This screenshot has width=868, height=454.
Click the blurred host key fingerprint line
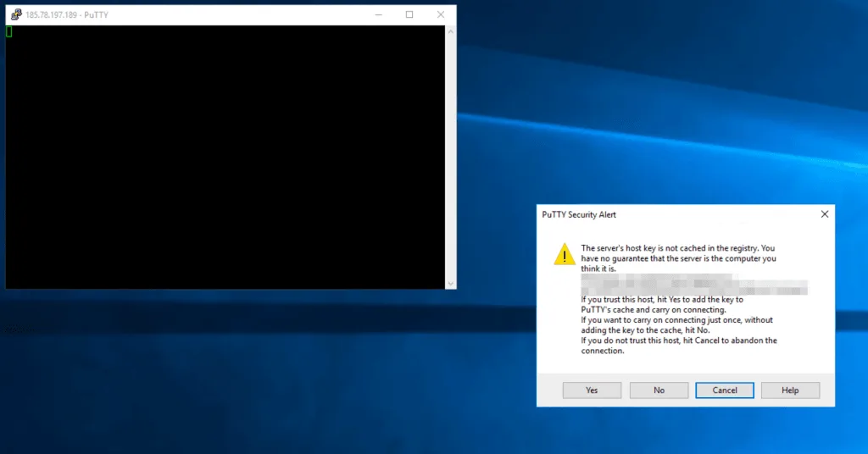pyautogui.click(x=693, y=285)
